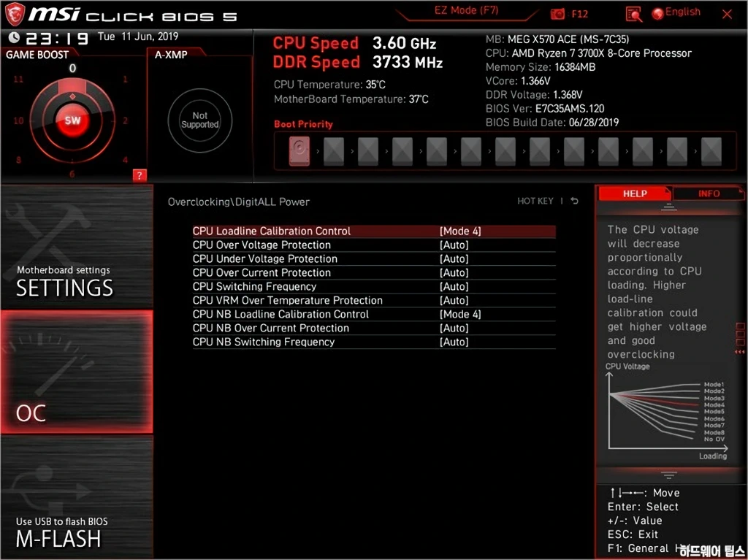Click the A-XMP tab label
The height and width of the screenshot is (560, 748).
coord(171,55)
